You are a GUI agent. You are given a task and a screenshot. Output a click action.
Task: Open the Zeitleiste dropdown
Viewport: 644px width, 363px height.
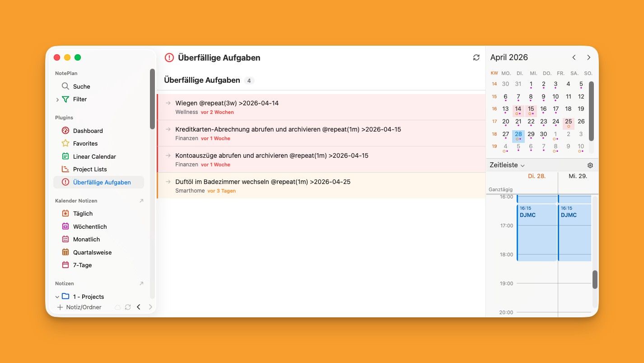[x=507, y=165]
